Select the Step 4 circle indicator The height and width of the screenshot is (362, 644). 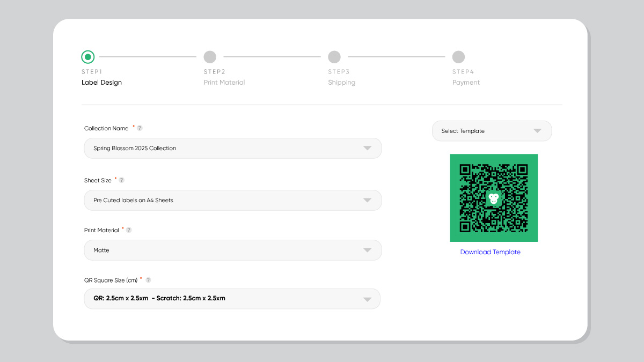[x=458, y=57]
